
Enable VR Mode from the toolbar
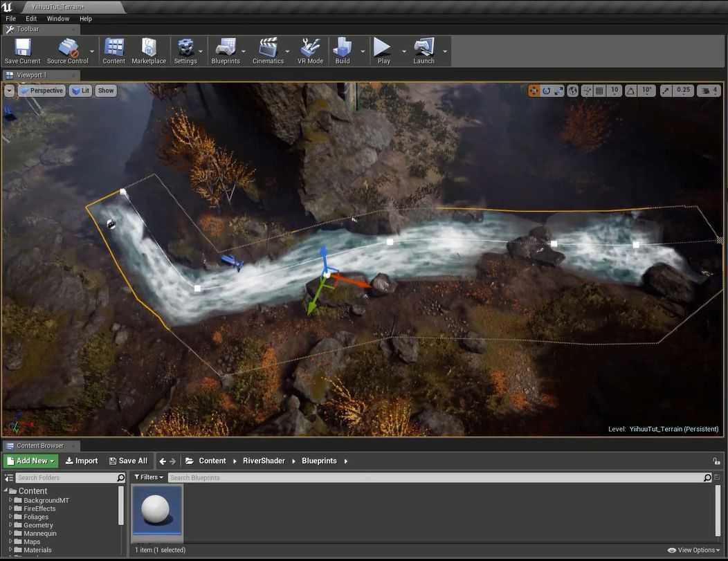coord(310,51)
